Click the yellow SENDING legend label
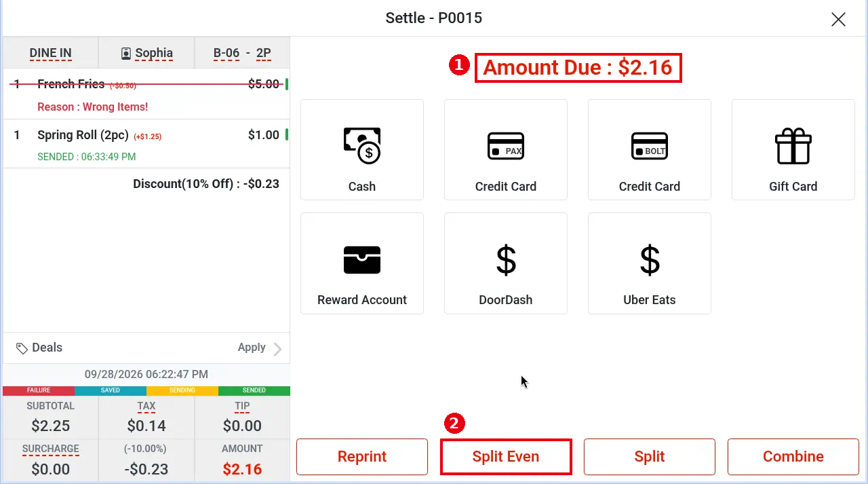 pyautogui.click(x=182, y=391)
